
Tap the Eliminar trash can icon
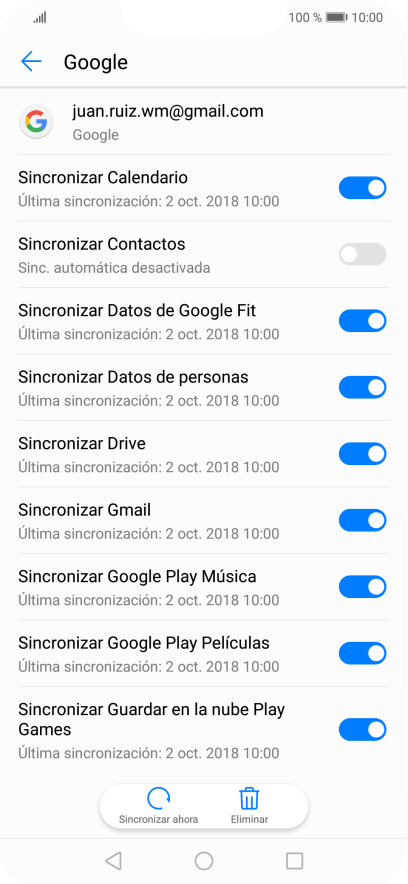pyautogui.click(x=249, y=798)
